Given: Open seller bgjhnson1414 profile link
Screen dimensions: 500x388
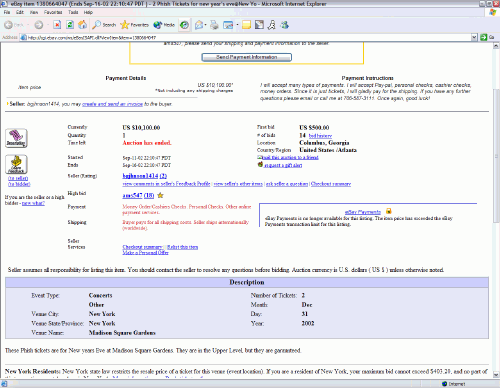Looking at the screenshot, I should pos(140,176).
